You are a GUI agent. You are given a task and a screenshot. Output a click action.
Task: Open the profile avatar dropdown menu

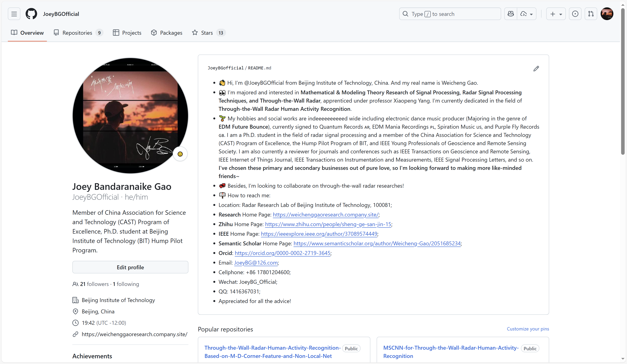tap(607, 14)
